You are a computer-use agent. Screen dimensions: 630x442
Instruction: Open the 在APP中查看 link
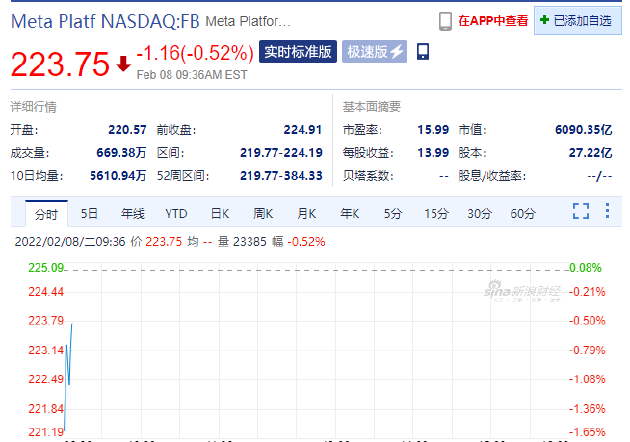coord(493,21)
